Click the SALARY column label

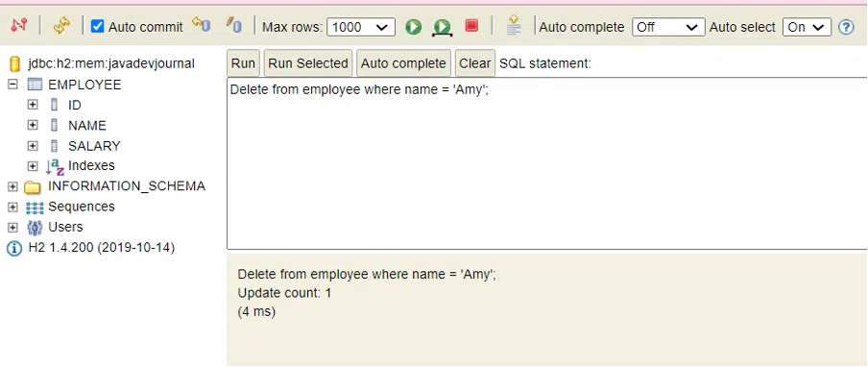(95, 146)
